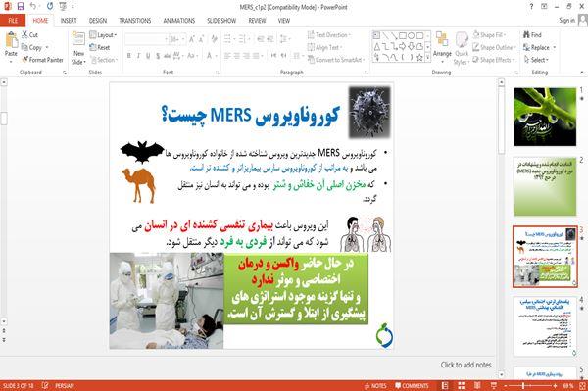Open Shape Fill dropdown
Viewport: 588px width, 391px height.
(489, 35)
